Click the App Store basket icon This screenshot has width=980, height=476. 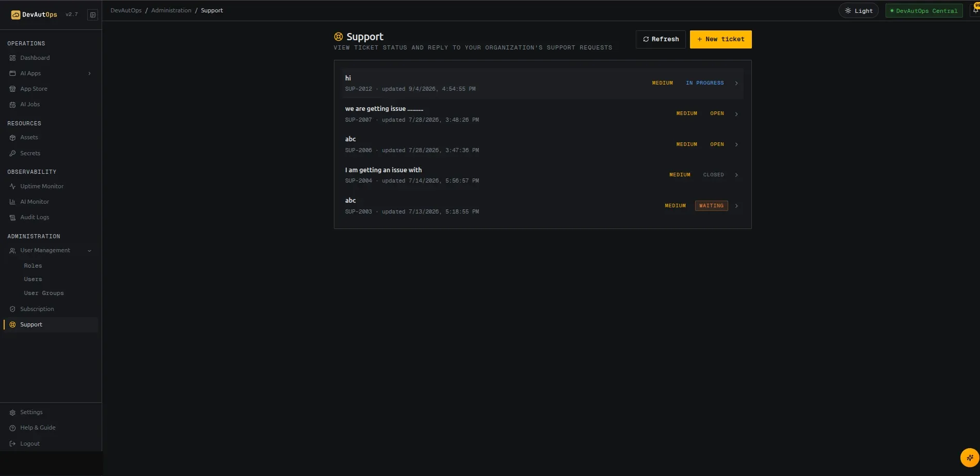12,89
